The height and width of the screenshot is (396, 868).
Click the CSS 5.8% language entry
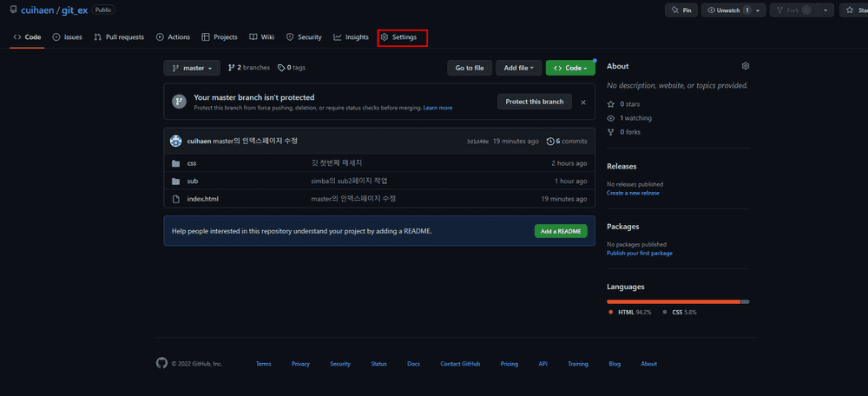click(x=680, y=313)
